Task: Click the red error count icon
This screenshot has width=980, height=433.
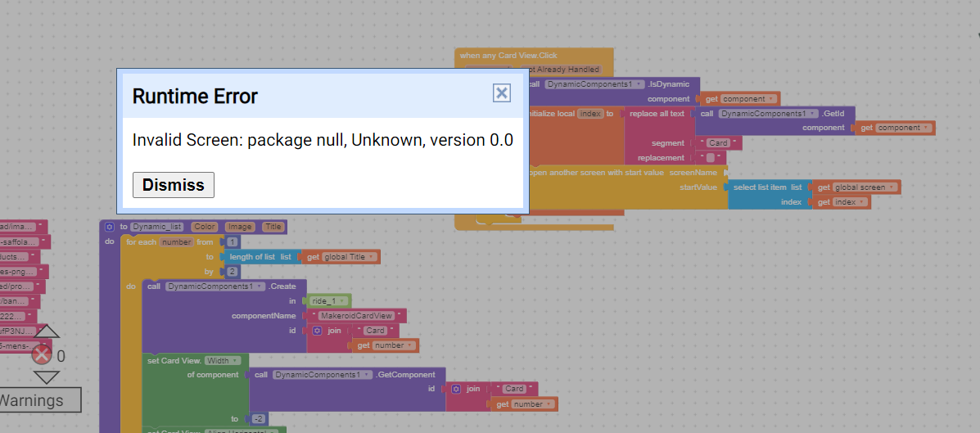Action: coord(42,355)
